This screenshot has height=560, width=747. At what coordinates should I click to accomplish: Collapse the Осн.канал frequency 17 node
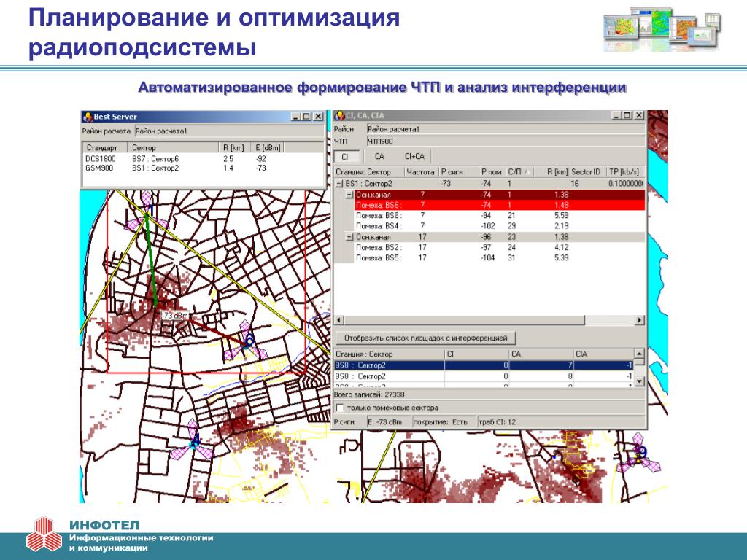349,237
